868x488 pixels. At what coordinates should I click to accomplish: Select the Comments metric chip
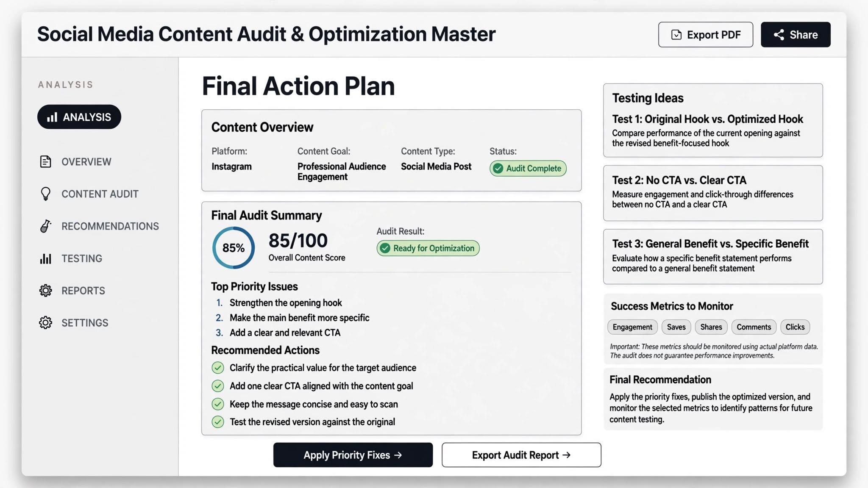coord(754,327)
